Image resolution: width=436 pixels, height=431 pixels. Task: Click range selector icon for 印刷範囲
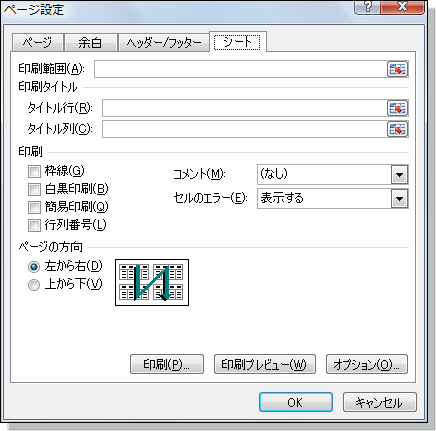point(397,69)
